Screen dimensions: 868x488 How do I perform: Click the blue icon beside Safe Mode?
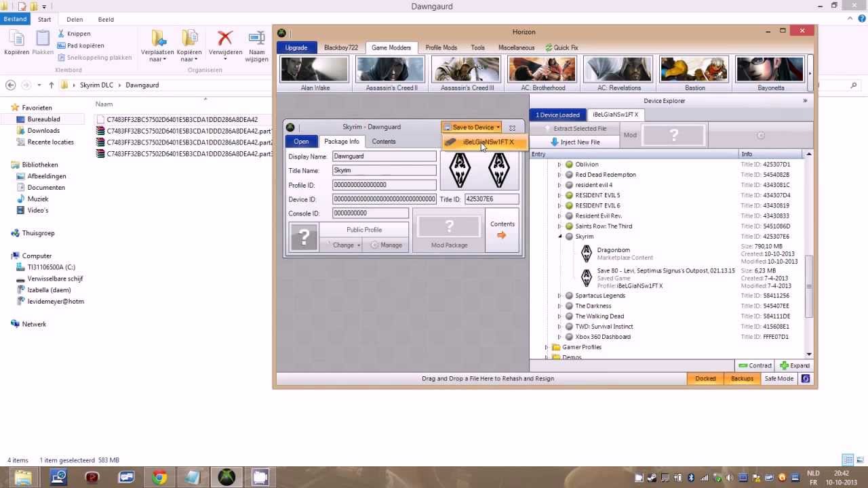(x=806, y=379)
